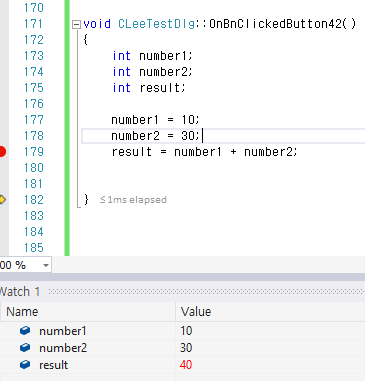Image resolution: width=365 pixels, height=381 pixels.
Task: Click line number 179 in the margin
Action: [34, 152]
